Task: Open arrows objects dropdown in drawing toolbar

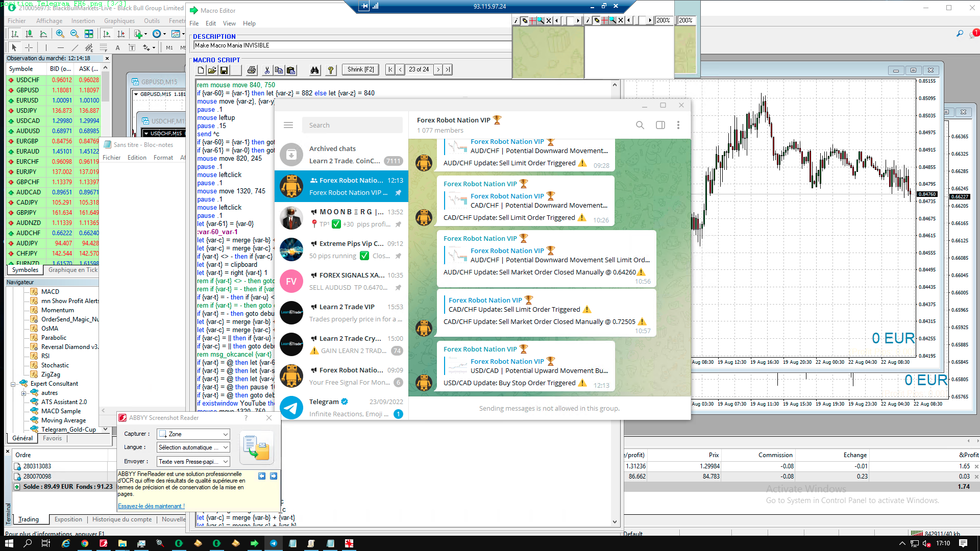Action: pyautogui.click(x=154, y=47)
